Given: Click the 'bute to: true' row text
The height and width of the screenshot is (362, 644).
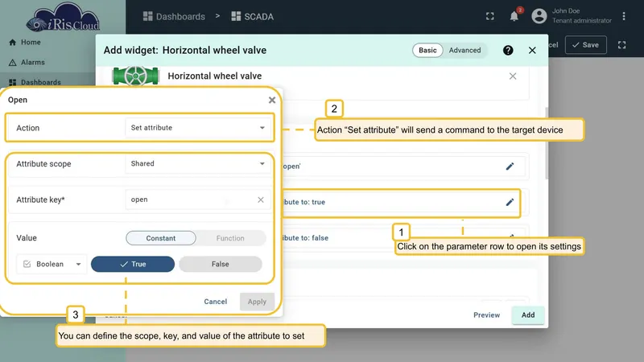Looking at the screenshot, I should pyautogui.click(x=304, y=202).
